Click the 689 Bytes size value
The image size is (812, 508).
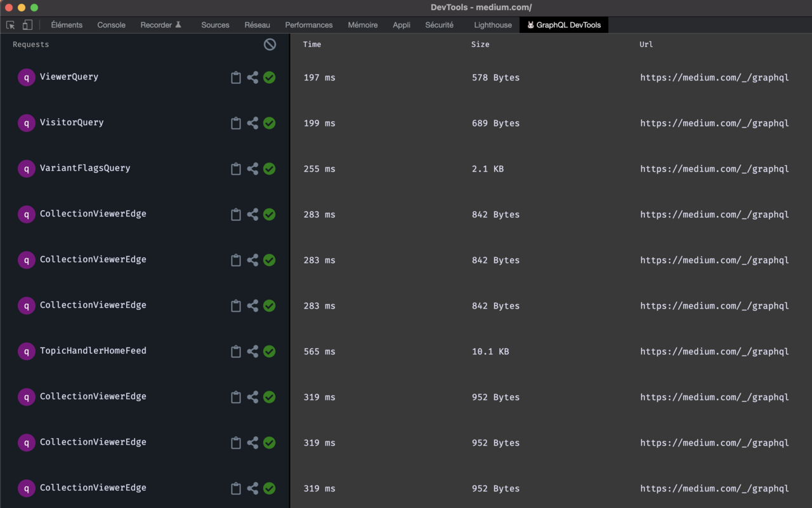(x=495, y=123)
